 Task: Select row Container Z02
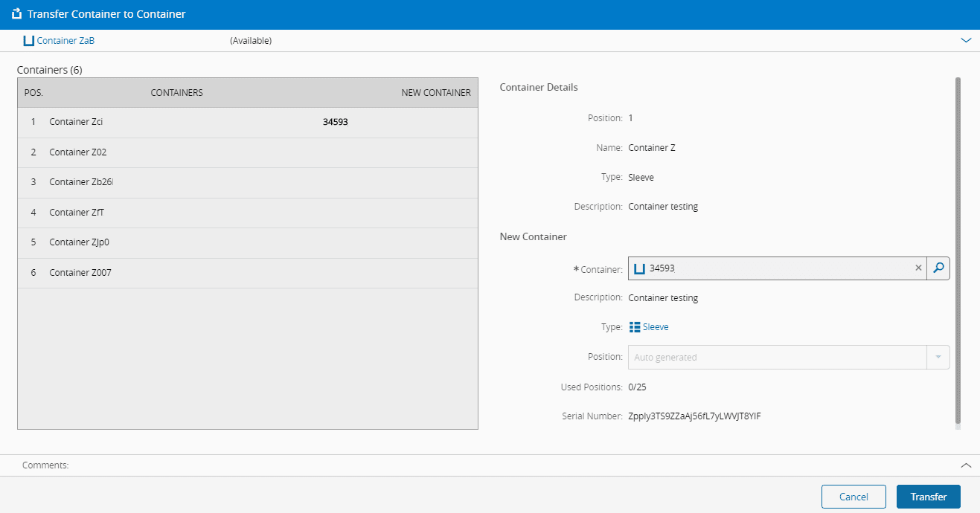click(77, 152)
